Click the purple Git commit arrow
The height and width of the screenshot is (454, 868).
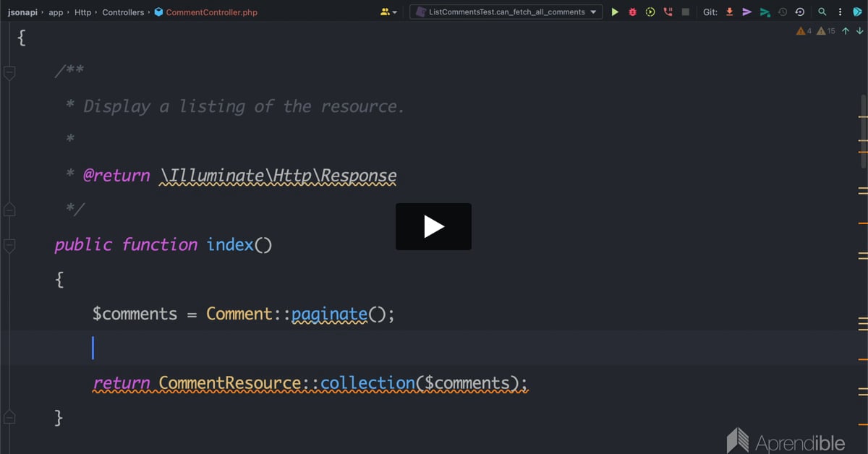coord(747,12)
